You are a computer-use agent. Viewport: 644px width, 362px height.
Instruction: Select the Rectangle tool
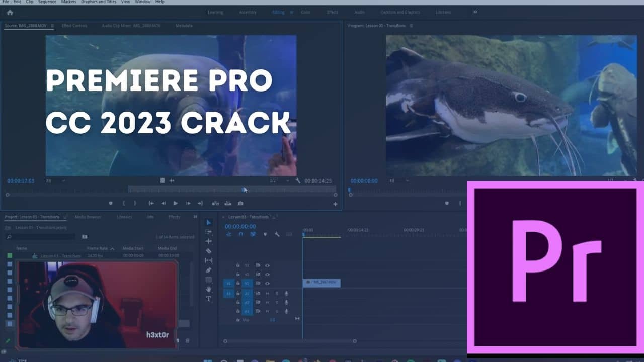(x=209, y=280)
